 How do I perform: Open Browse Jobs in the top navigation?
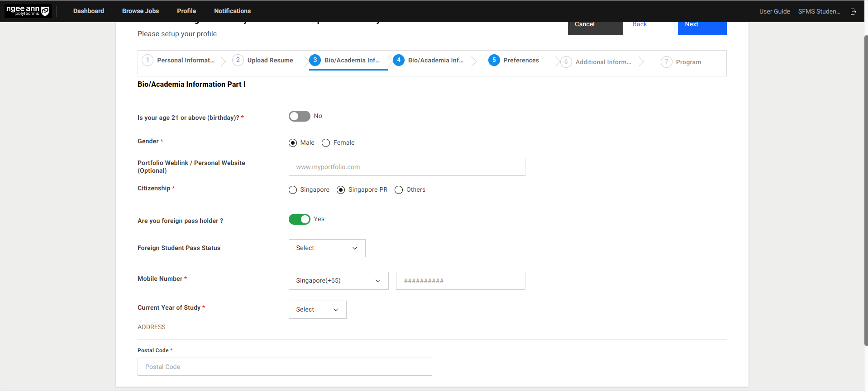click(140, 11)
